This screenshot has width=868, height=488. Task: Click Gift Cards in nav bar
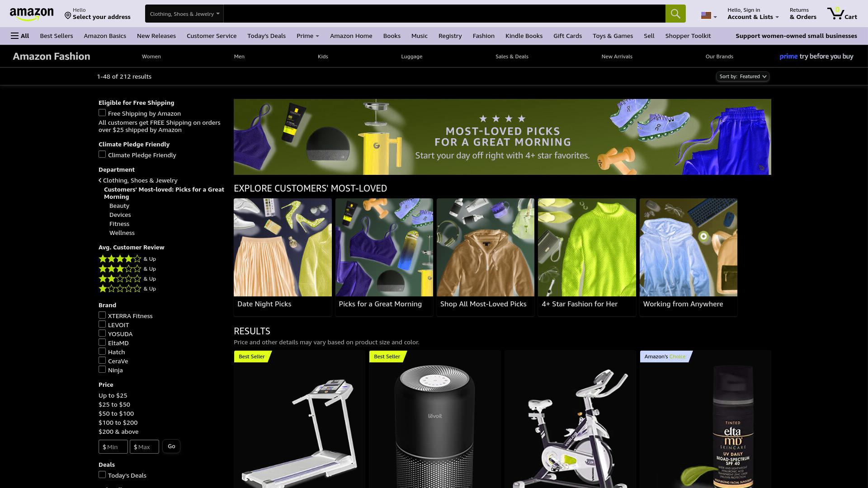[567, 36]
